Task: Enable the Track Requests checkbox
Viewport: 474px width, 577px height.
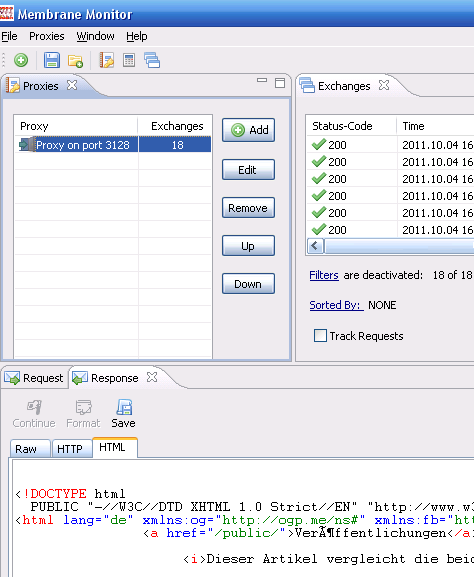Action: point(320,335)
